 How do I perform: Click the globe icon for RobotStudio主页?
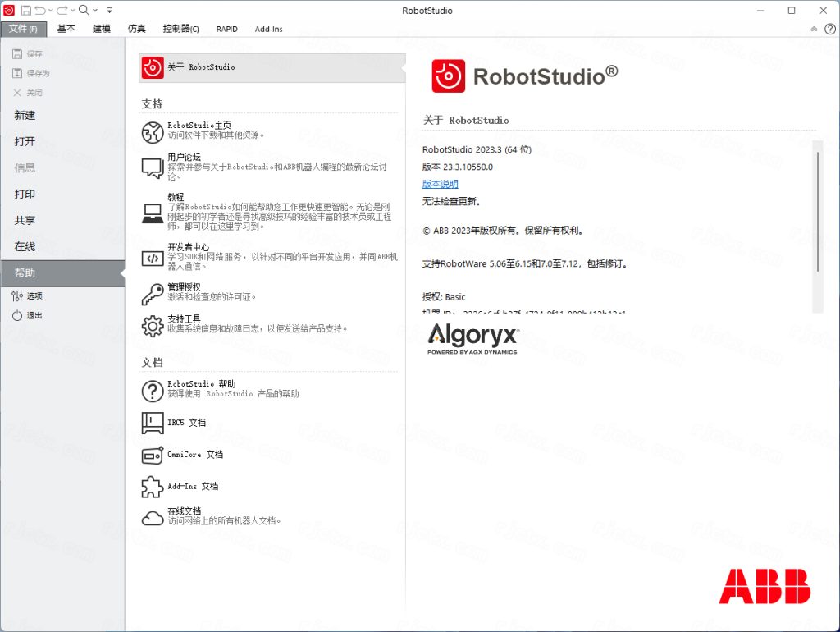[152, 132]
